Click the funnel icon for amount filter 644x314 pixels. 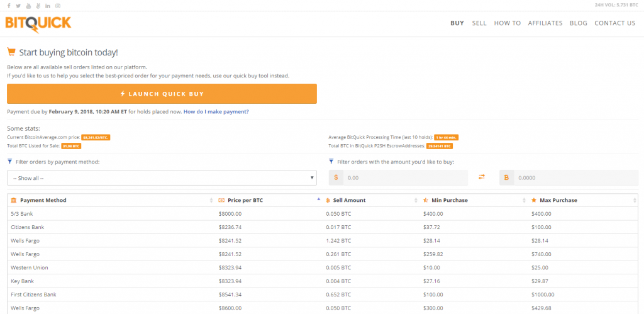[331, 162]
